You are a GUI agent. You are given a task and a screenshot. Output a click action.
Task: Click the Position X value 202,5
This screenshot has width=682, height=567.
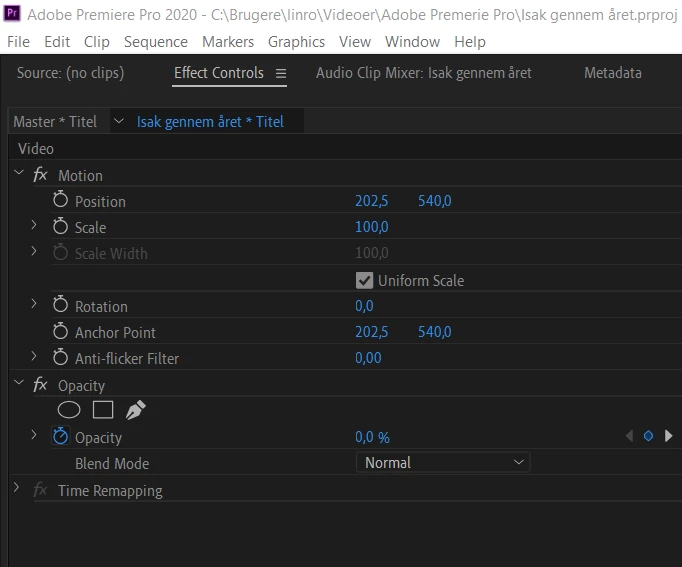tap(371, 201)
